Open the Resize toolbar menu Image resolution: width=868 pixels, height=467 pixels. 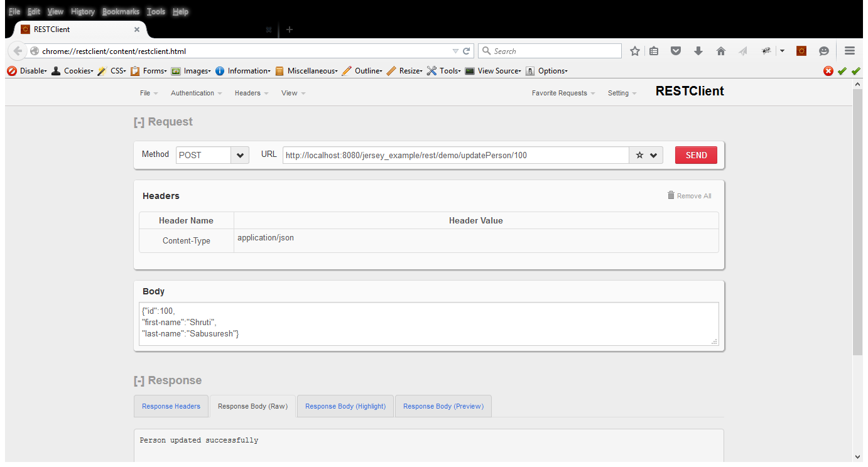tap(405, 71)
